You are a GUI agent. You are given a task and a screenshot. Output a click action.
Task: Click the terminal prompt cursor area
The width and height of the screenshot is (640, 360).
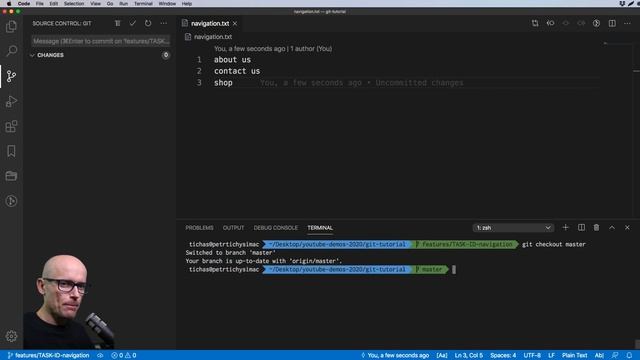point(454,269)
